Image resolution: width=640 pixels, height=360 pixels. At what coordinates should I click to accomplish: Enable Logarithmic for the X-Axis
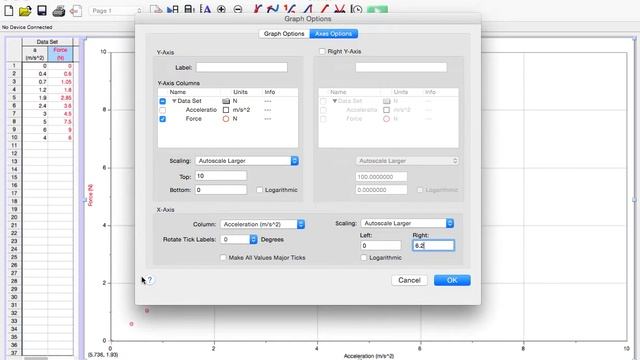coord(364,258)
